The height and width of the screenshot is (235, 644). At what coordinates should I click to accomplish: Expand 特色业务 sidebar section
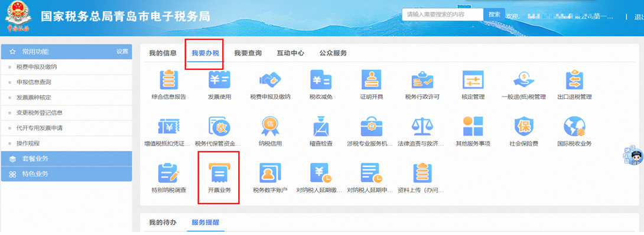pyautogui.click(x=66, y=174)
